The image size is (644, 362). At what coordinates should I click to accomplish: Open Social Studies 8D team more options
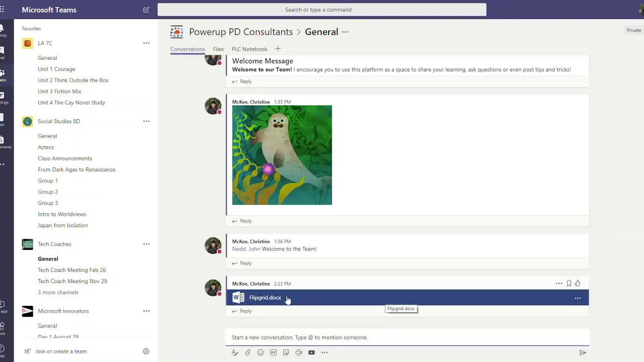coord(146,121)
